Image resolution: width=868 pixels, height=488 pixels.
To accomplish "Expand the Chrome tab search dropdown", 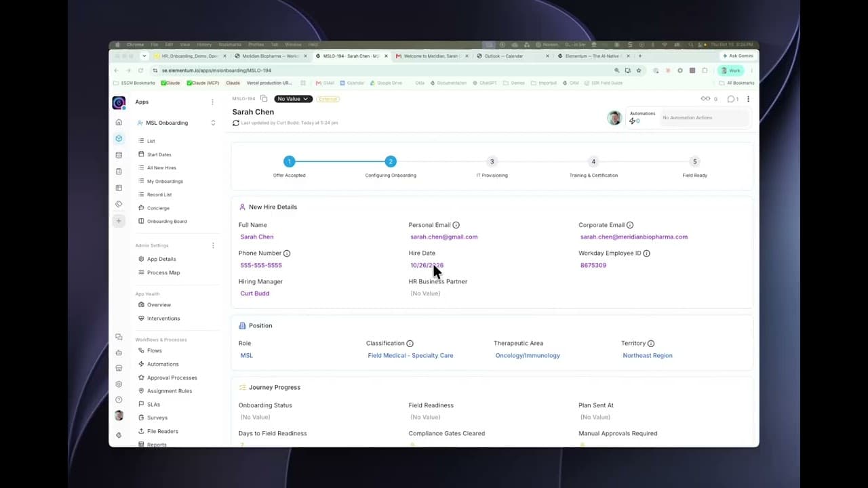I will (x=144, y=56).
